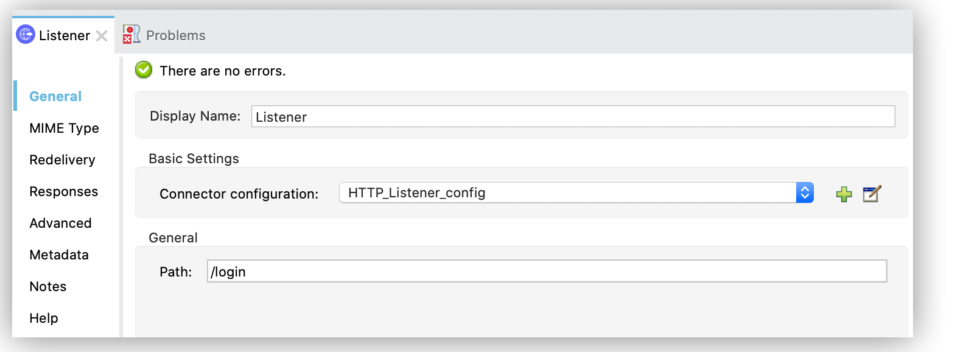
Task: Click Help in the sidebar
Action: pyautogui.click(x=44, y=318)
